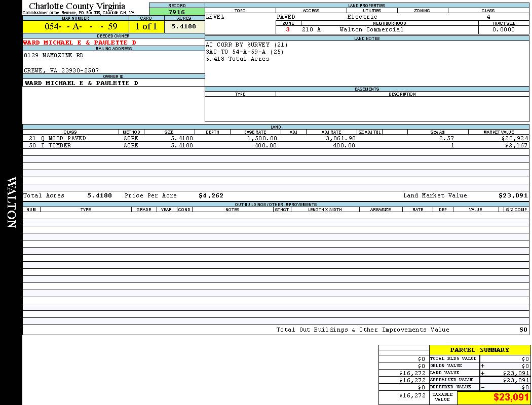532x405 pixels.
Task: Click deeded owner name in red text
Action: tap(80, 43)
